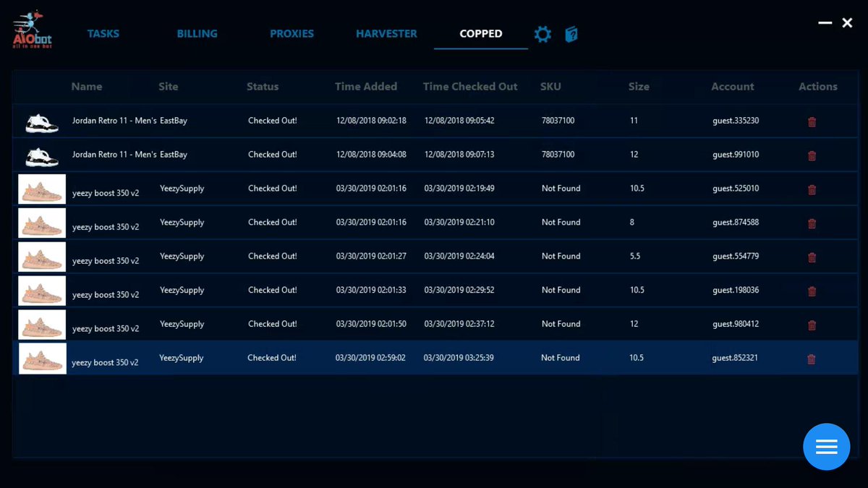
Task: Delete the guest.335230 entry with trash icon
Action: [812, 121]
